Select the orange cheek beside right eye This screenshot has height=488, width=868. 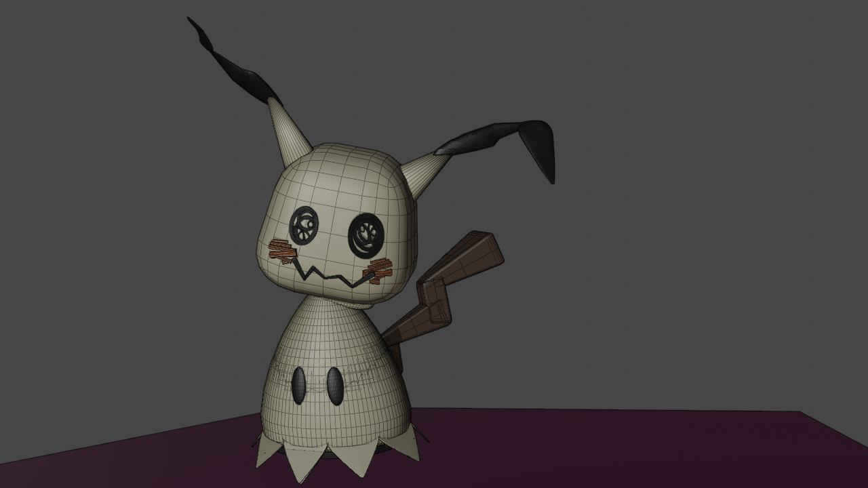coord(379,270)
